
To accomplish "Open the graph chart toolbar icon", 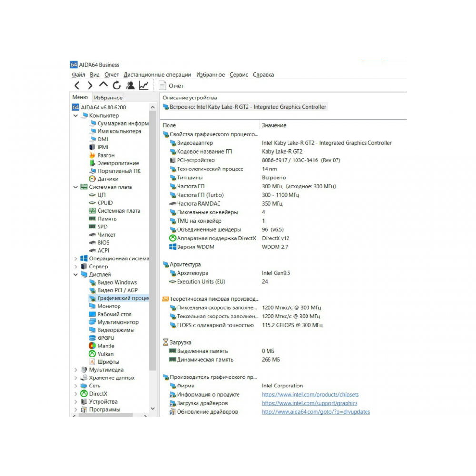I will coord(144,86).
